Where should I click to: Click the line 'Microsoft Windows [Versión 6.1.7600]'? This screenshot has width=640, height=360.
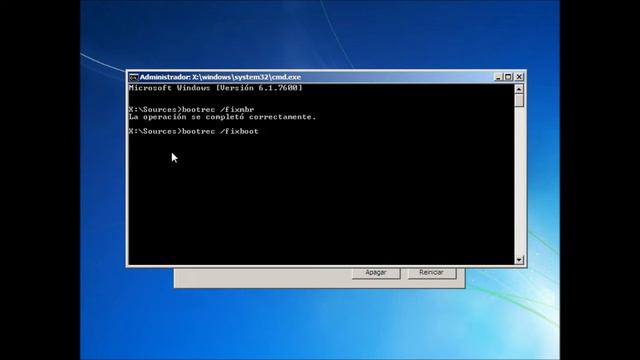tap(216, 88)
